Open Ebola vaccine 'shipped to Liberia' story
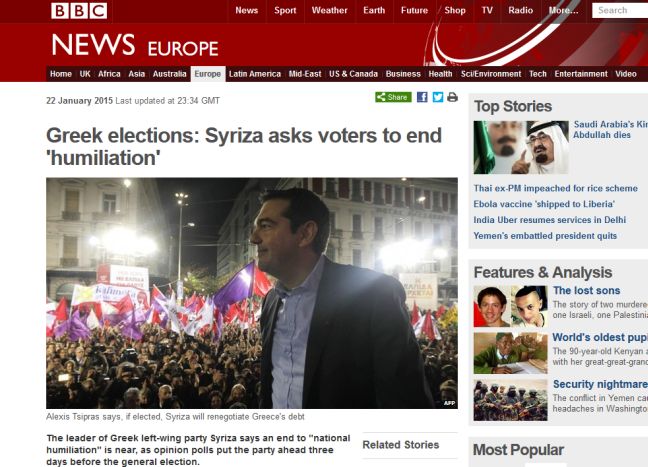 click(x=544, y=204)
